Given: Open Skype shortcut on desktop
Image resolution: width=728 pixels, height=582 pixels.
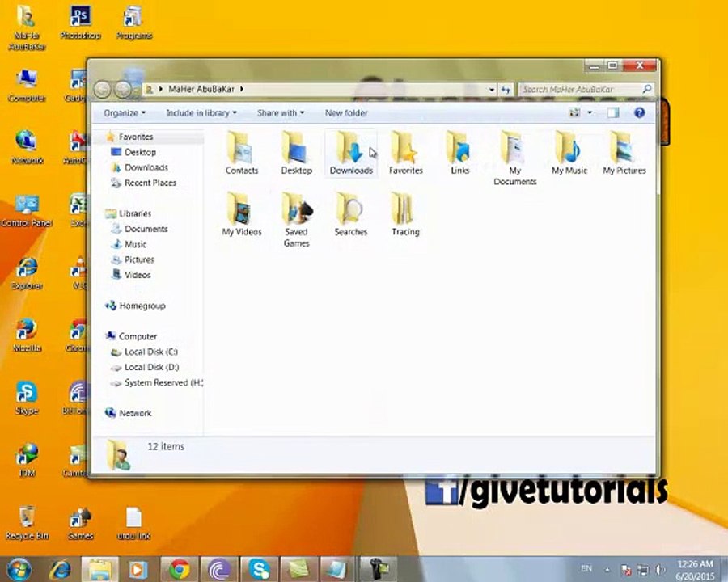Looking at the screenshot, I should point(27,398).
